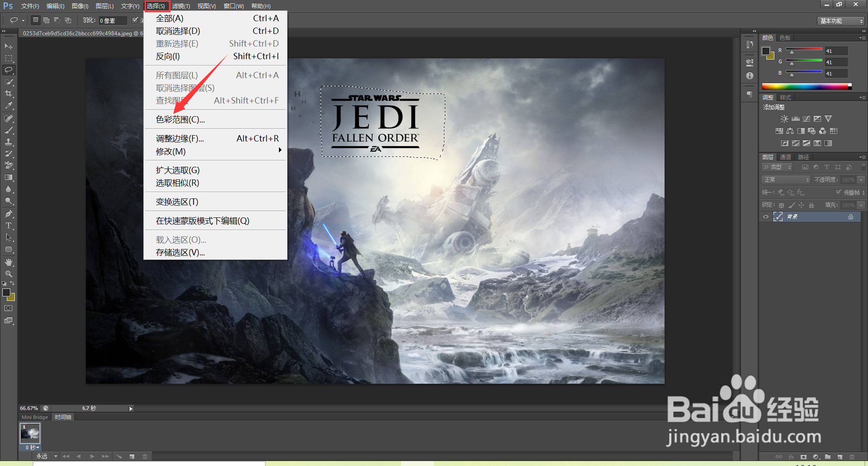868x466 pixels.
Task: Add a Levels adjustment
Action: pyautogui.click(x=796, y=119)
